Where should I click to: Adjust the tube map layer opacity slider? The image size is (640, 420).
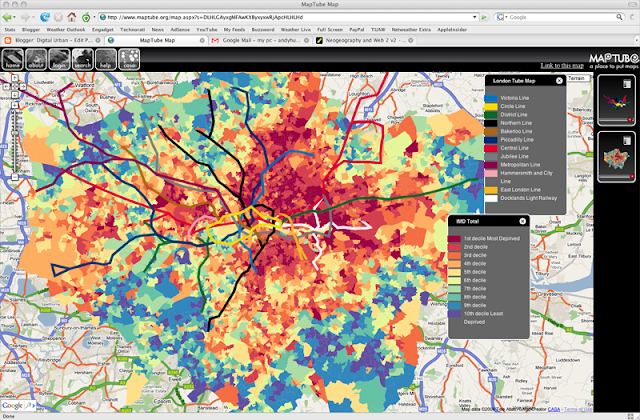tap(616, 120)
